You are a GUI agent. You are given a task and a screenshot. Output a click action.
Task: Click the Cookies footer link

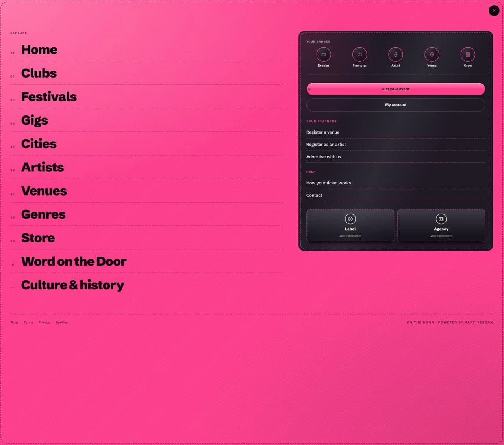[62, 322]
